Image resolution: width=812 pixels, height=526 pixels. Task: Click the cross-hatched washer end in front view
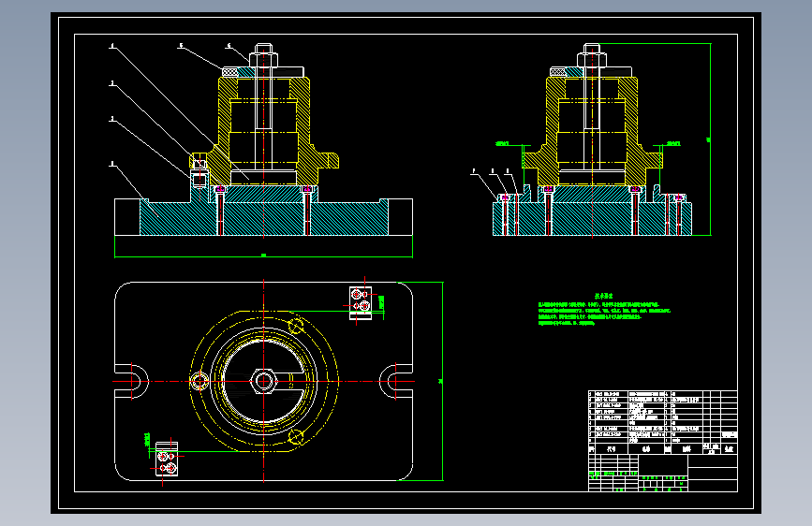pyautogui.click(x=230, y=71)
